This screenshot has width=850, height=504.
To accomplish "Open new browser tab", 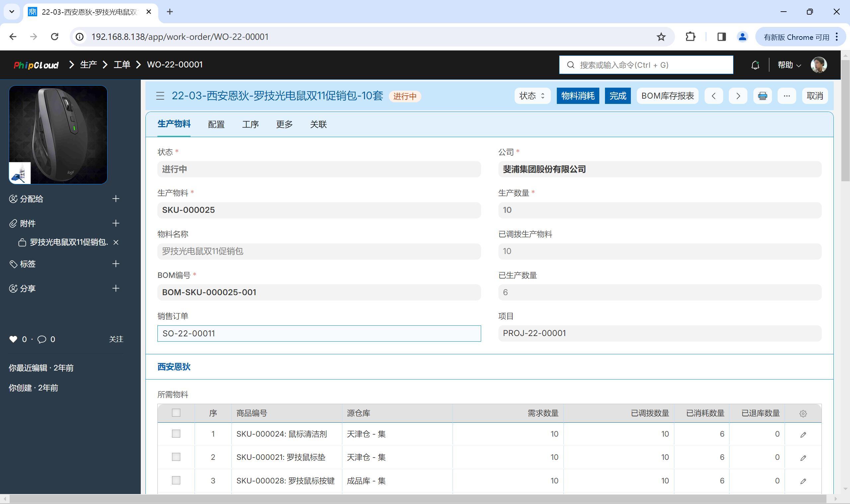I will click(170, 12).
